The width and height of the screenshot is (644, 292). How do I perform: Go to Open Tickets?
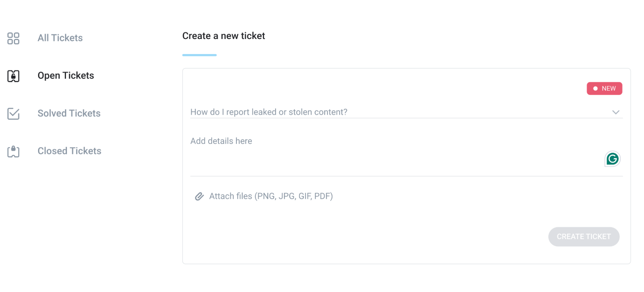click(x=66, y=75)
